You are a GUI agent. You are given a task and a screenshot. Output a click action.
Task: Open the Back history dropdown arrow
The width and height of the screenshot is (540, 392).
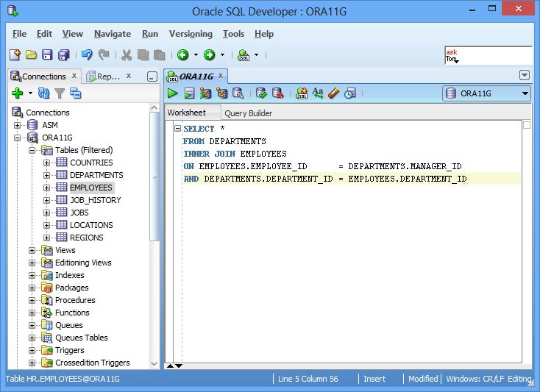coord(196,54)
